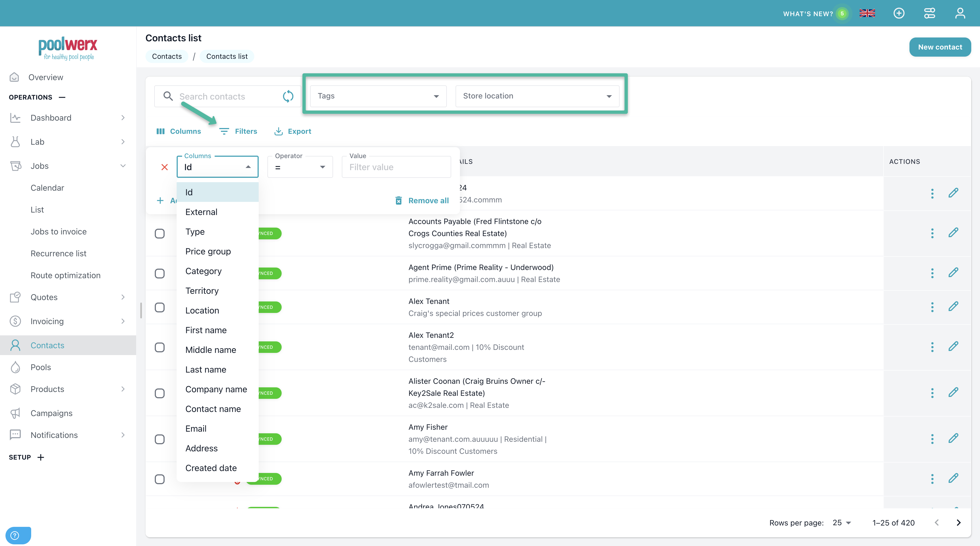Choose Company name from column list
This screenshot has height=546, width=980.
coord(216,389)
